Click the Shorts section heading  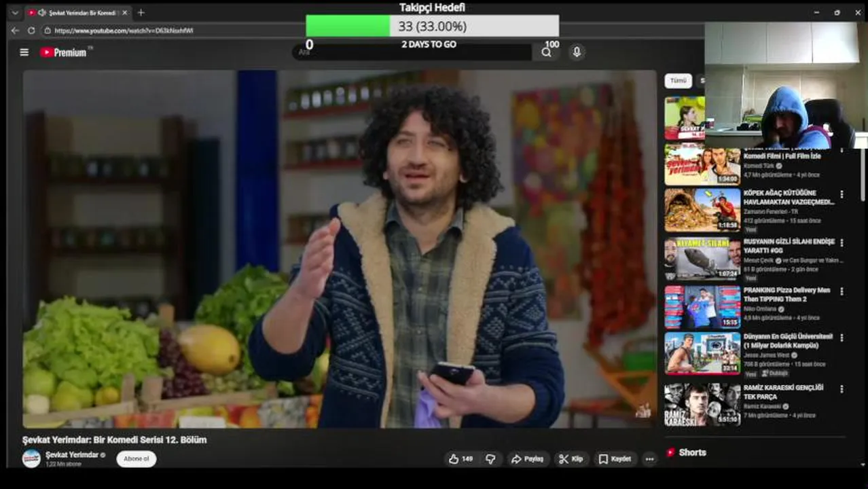pos(692,452)
